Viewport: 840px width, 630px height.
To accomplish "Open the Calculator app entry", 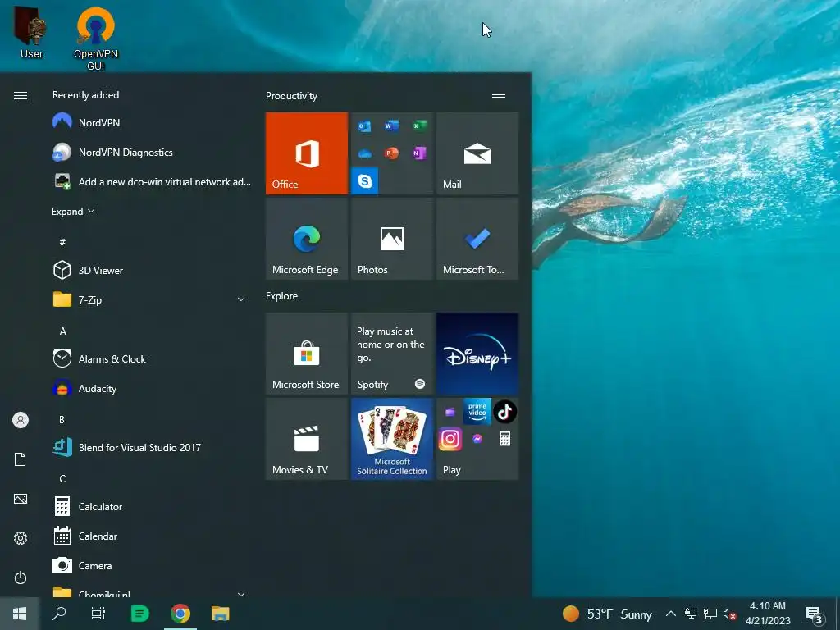I will click(x=150, y=507).
